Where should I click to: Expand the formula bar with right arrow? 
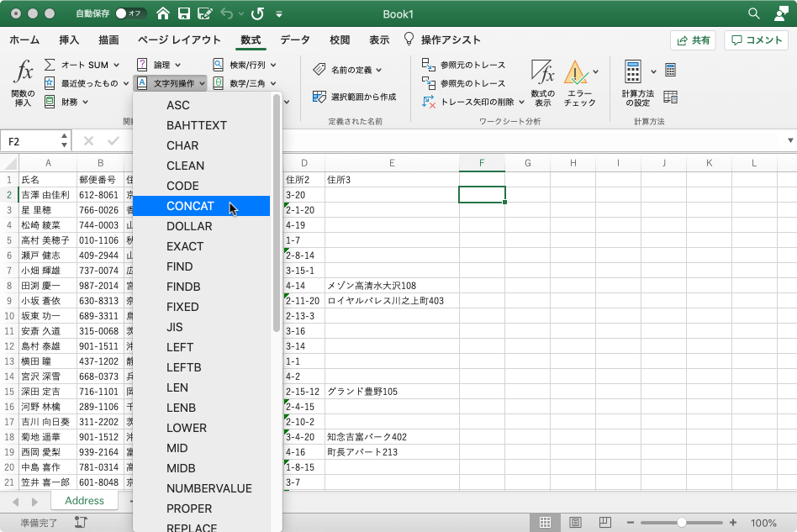coord(790,140)
